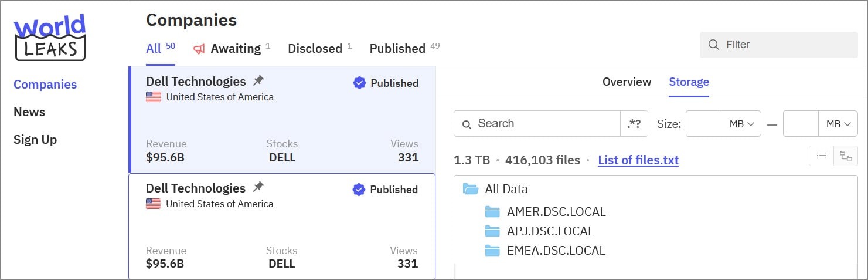Switch to list view icon
Viewport: 868px width, 280px height.
(822, 156)
